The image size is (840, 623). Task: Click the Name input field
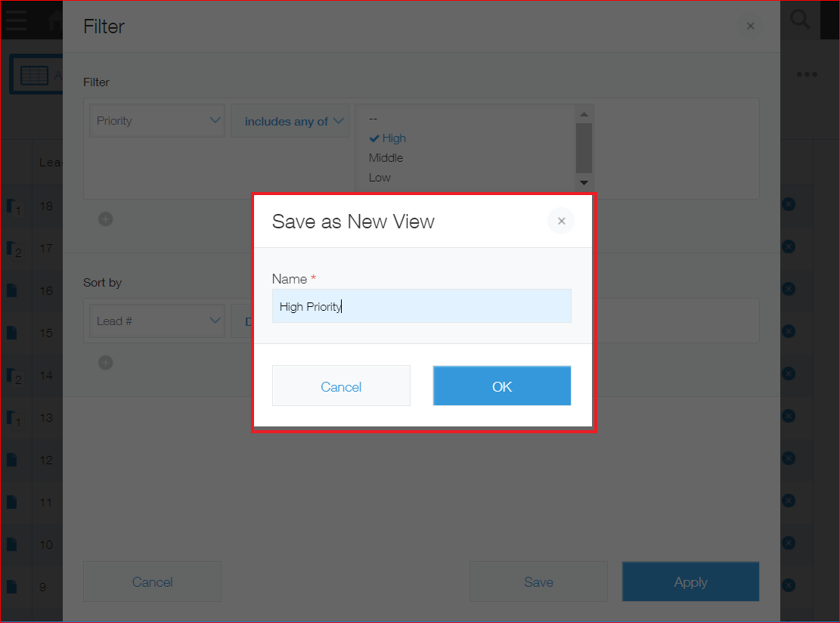click(421, 306)
